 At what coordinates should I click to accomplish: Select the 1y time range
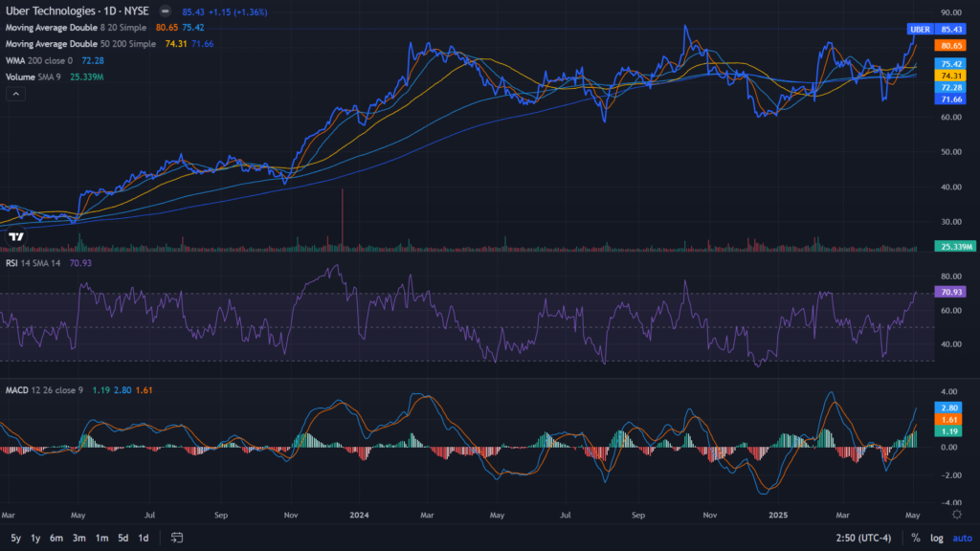35,538
